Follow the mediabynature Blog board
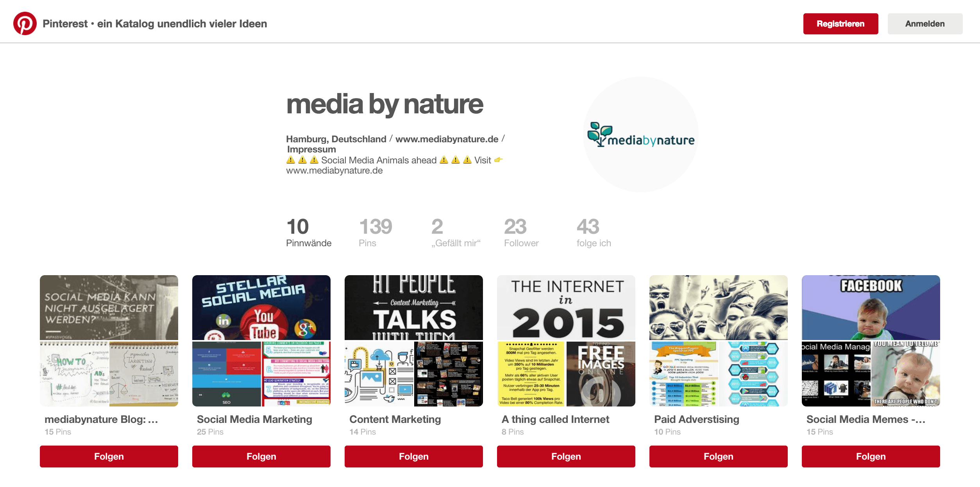Screen dimensions: 980x487 (x=109, y=457)
